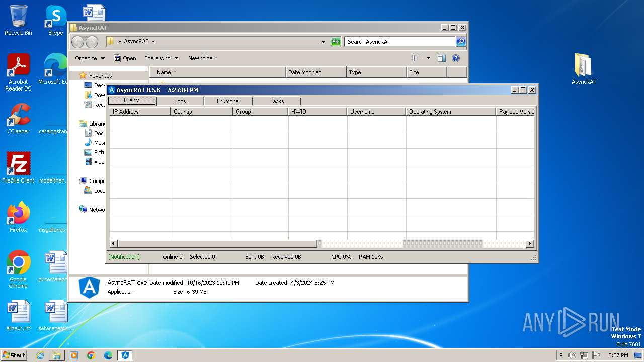
Task: Go back in Explorer window
Action: [77, 42]
